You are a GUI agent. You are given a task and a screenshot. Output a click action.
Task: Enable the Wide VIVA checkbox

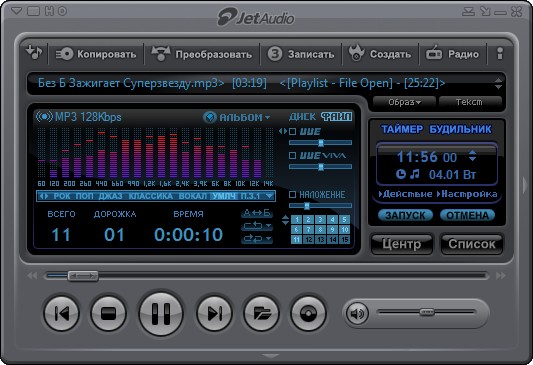292,155
